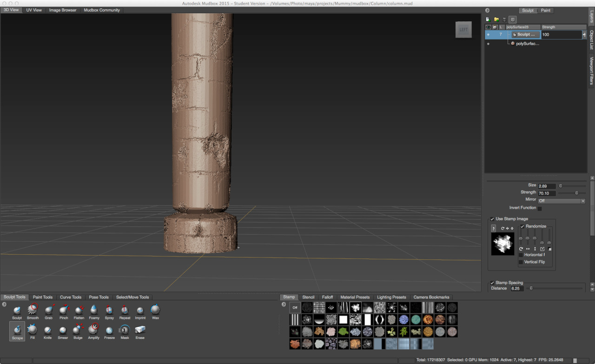Collapse the tools tray with its arrow button
Image resolution: width=595 pixels, height=364 pixels.
pos(4,304)
